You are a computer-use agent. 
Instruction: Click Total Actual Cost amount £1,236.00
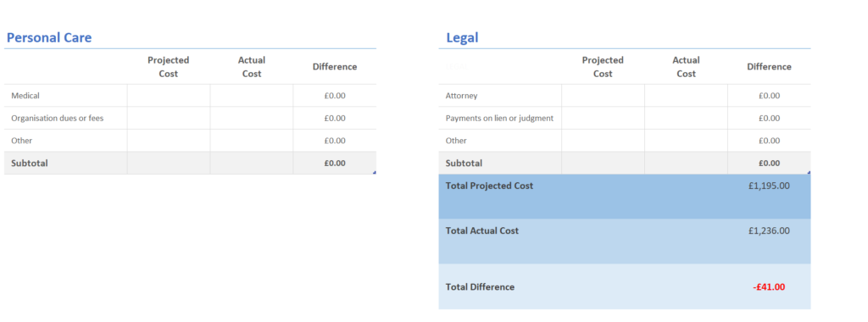coord(769,230)
